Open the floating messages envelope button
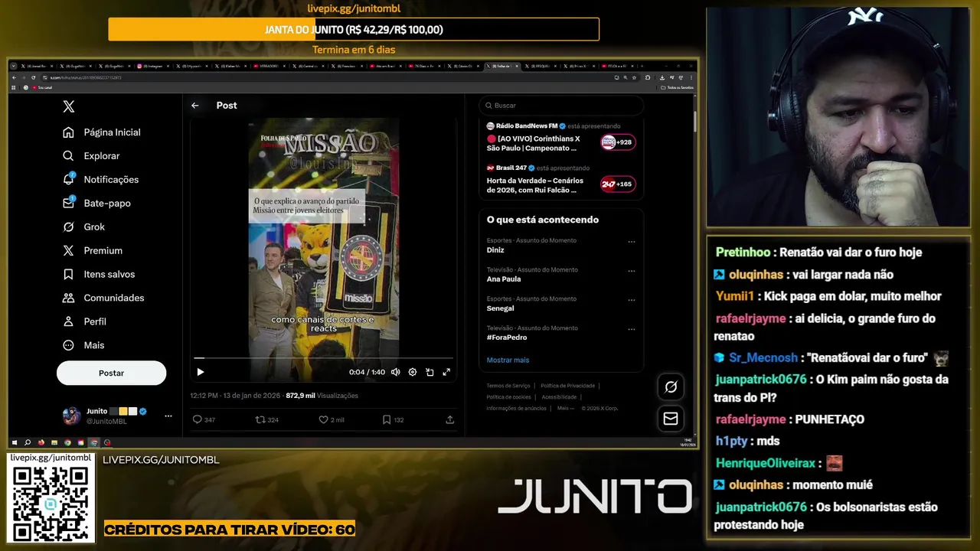The image size is (980, 551). click(671, 419)
